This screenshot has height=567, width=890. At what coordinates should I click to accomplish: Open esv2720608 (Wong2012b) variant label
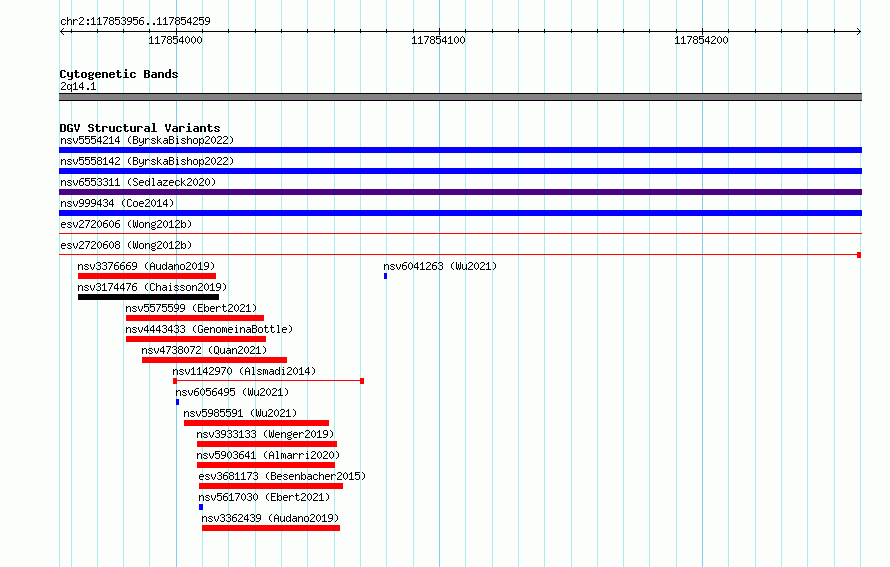coord(126,245)
